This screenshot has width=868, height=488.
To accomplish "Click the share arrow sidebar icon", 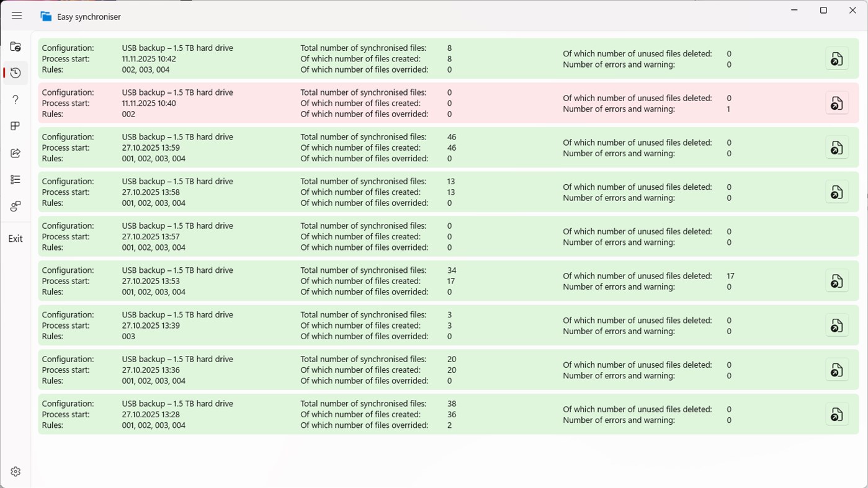I will 16,153.
